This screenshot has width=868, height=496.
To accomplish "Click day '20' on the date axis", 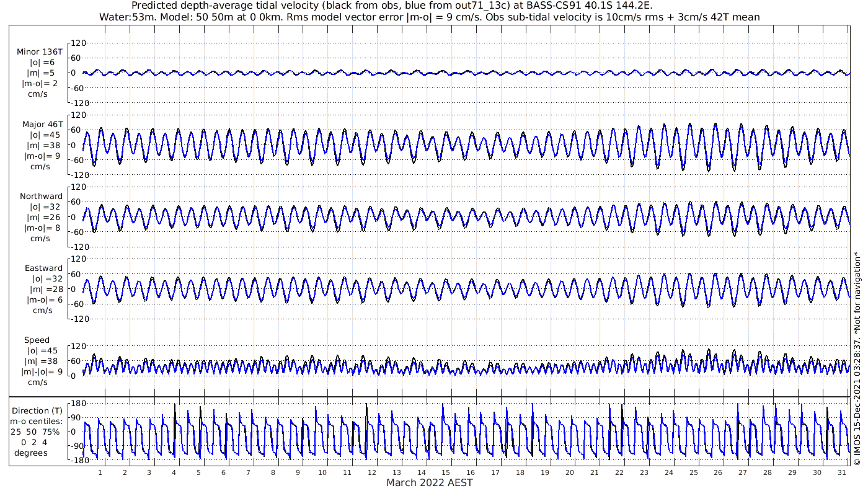I will [570, 472].
